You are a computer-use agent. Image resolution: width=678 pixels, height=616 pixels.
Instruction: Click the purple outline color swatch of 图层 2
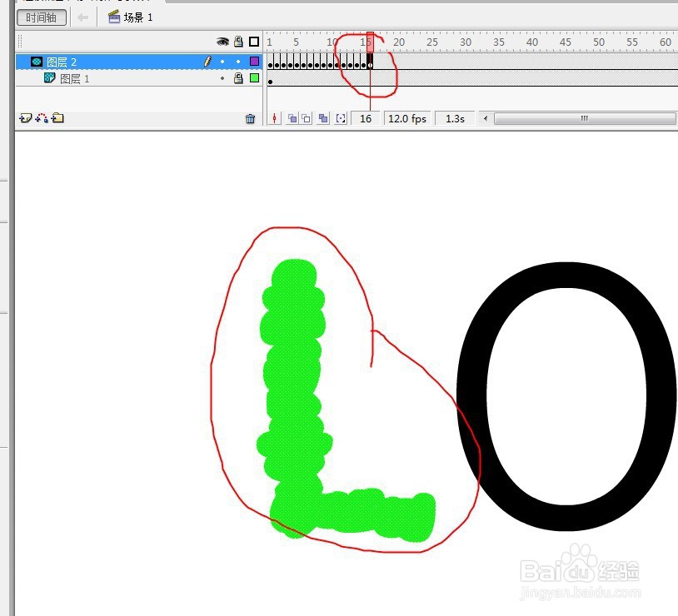255,61
